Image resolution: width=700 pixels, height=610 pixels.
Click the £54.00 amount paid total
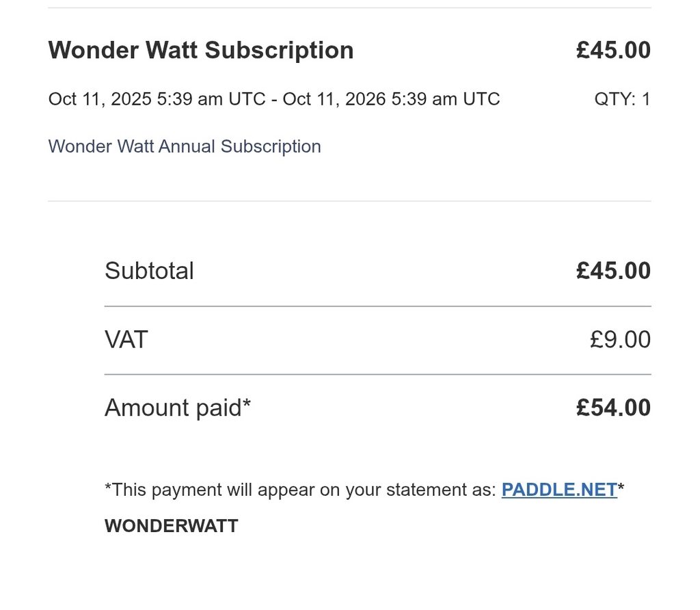[613, 408]
